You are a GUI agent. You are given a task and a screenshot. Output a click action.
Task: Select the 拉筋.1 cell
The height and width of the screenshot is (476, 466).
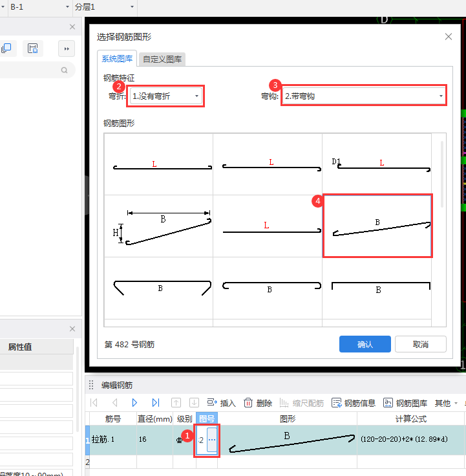113,440
